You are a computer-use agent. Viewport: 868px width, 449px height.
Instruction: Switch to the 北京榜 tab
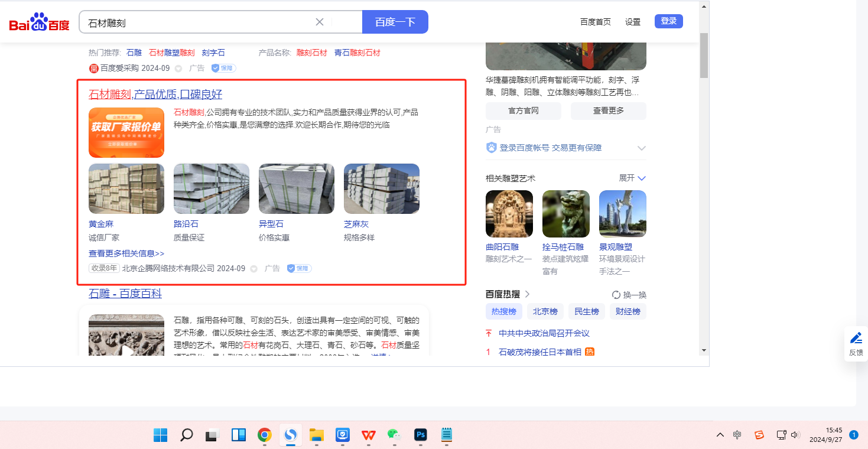tap(545, 311)
